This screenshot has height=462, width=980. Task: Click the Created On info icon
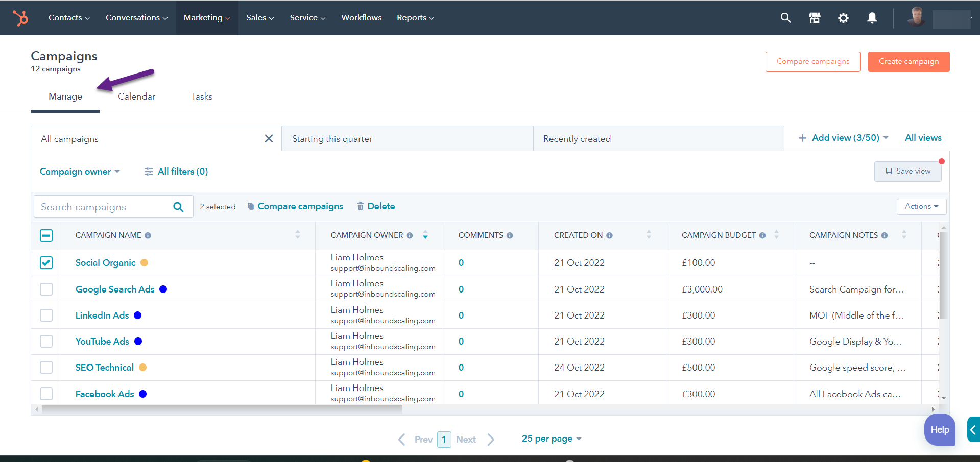(609, 235)
